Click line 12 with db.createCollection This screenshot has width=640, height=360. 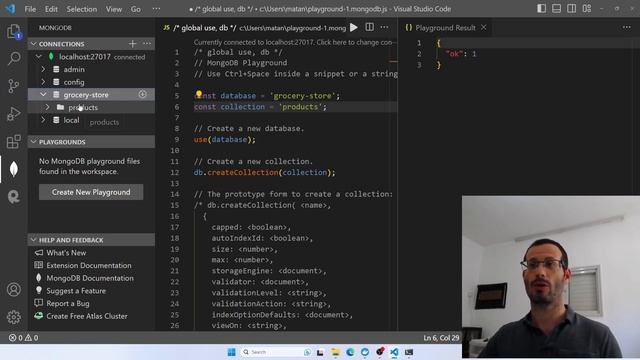point(264,172)
